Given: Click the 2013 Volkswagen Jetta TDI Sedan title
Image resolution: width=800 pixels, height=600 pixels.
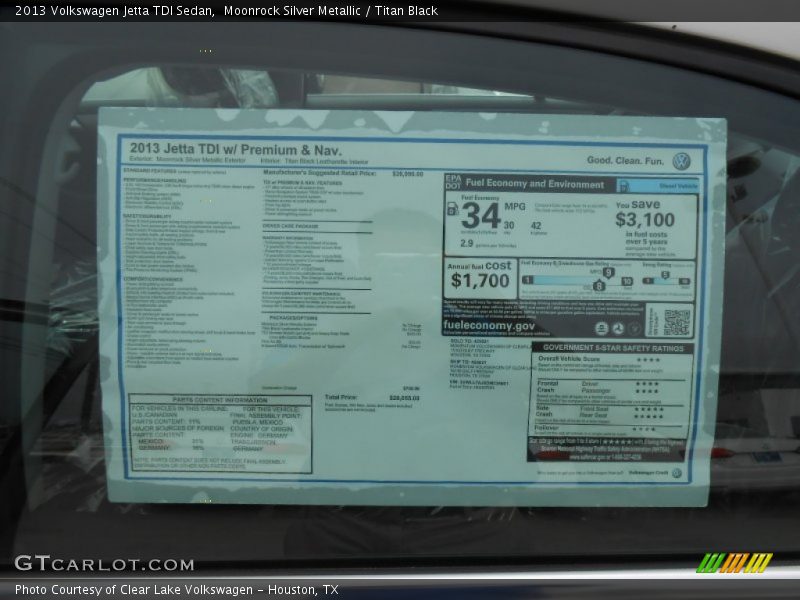Looking at the screenshot, I should (114, 11).
